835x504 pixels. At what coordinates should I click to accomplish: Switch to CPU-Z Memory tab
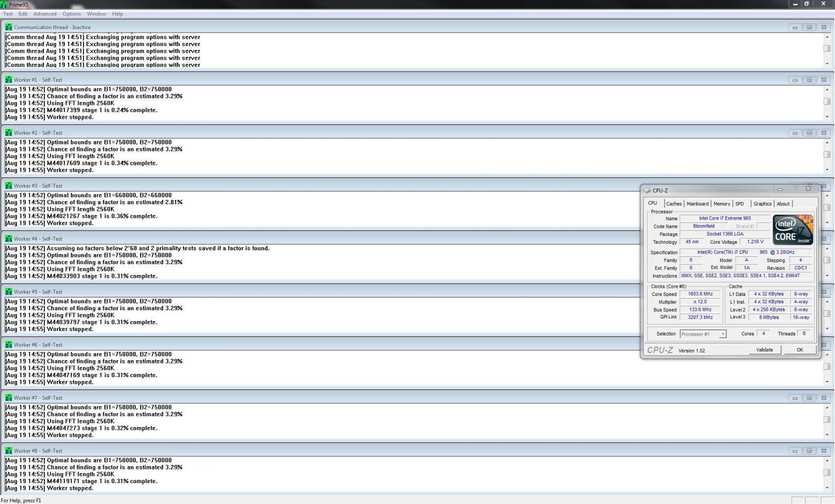pyautogui.click(x=721, y=204)
